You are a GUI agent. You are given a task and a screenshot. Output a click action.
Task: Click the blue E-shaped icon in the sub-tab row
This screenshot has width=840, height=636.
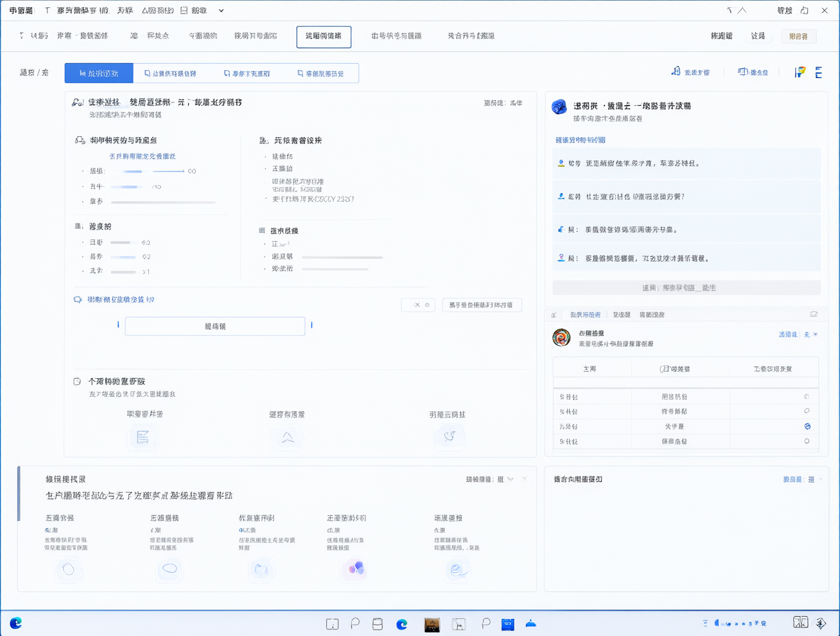coord(819,72)
